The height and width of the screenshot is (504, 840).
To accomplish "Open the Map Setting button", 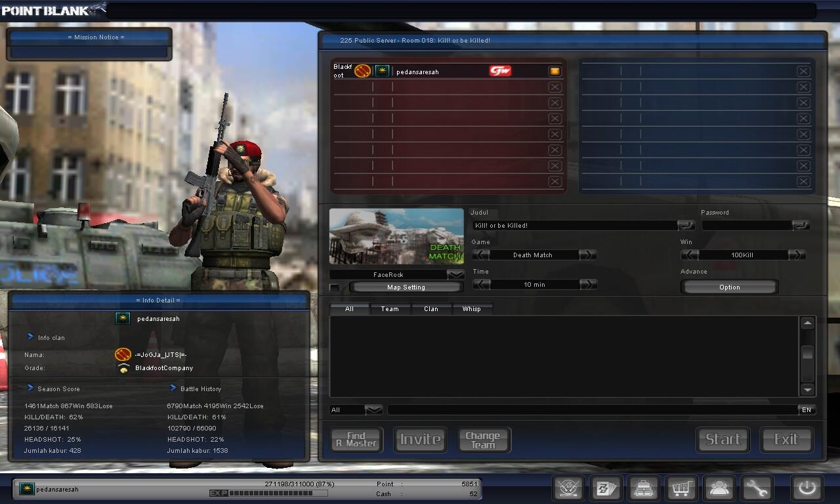I will [406, 287].
